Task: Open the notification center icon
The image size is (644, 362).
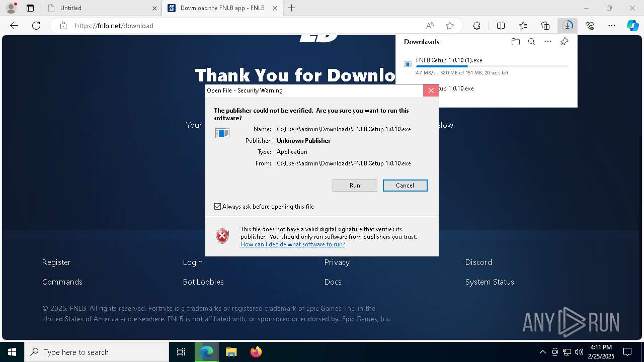Action: coord(627,352)
